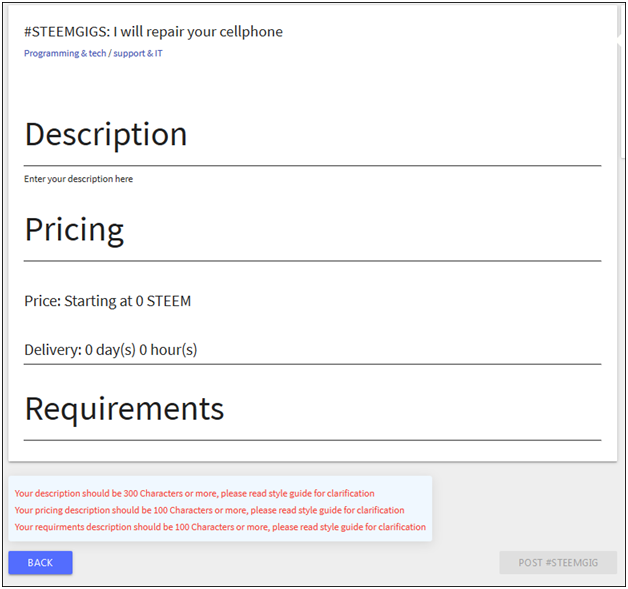Select the Requirements section heading
This screenshot has width=628, height=589.
[124, 409]
